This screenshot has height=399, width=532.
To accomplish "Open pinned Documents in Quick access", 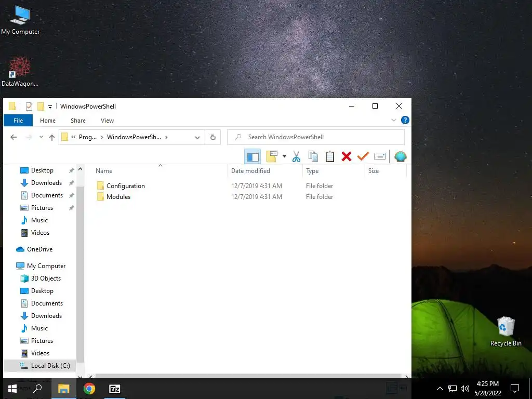I will pos(47,195).
